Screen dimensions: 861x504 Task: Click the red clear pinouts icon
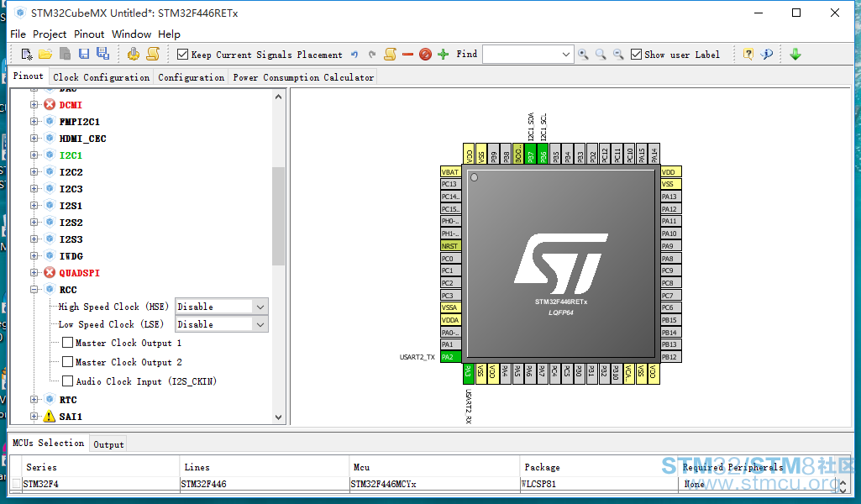tap(425, 55)
